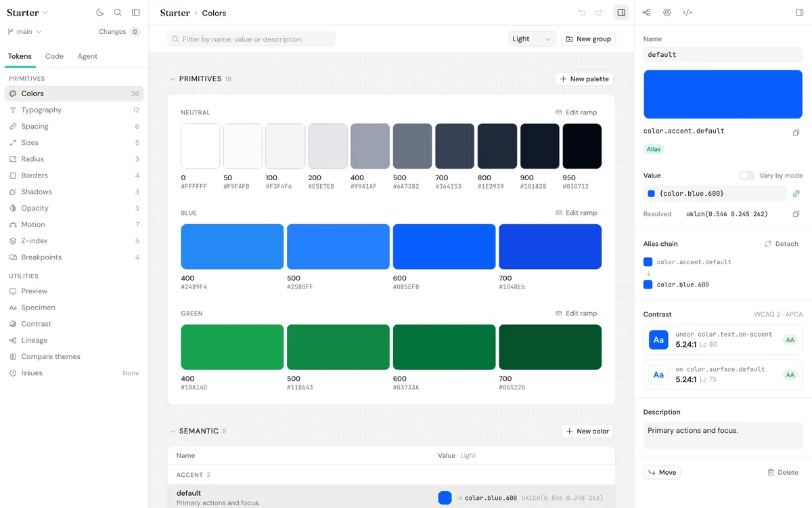Click the filter by name search field

252,39
